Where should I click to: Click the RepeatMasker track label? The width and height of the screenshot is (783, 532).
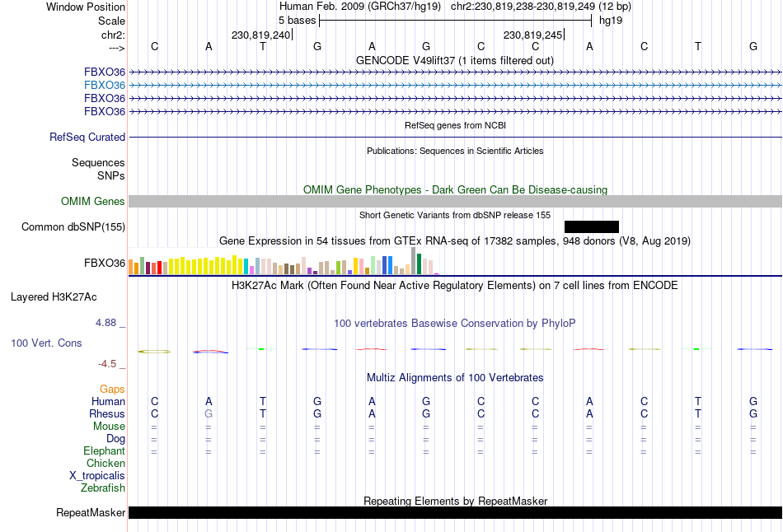point(91,513)
